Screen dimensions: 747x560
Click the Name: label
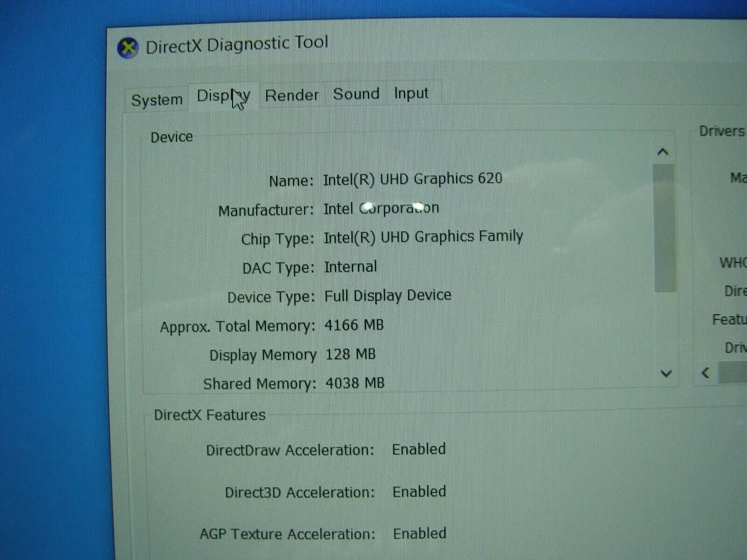(x=291, y=181)
